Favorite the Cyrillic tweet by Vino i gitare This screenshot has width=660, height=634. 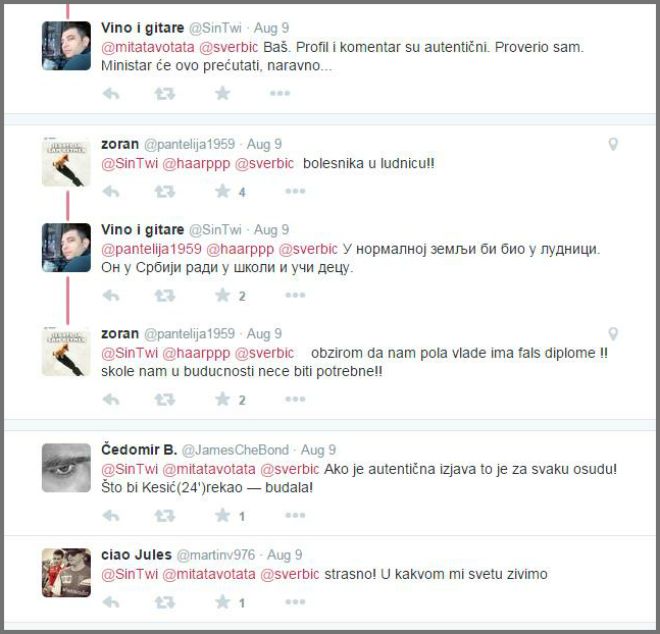pos(223,295)
